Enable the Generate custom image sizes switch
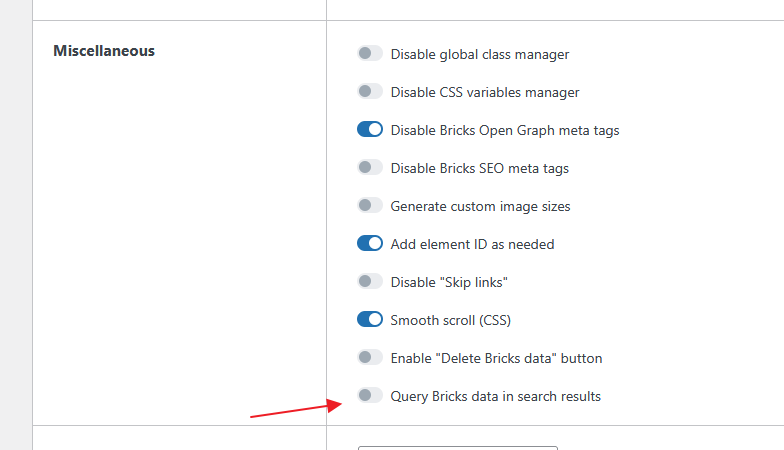784x450 pixels. (370, 205)
